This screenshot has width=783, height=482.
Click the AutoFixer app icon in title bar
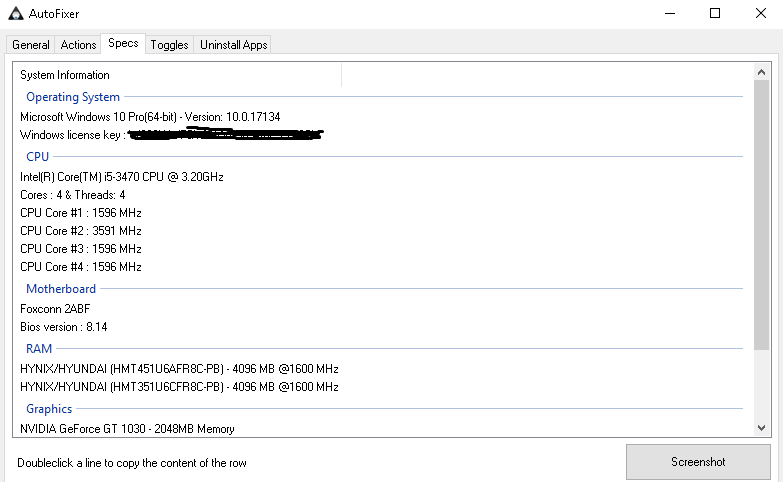(x=16, y=14)
